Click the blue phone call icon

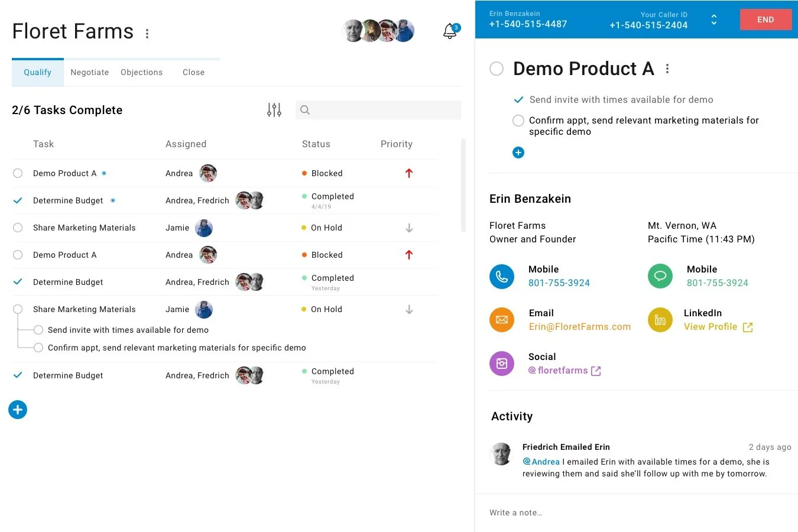(x=502, y=277)
